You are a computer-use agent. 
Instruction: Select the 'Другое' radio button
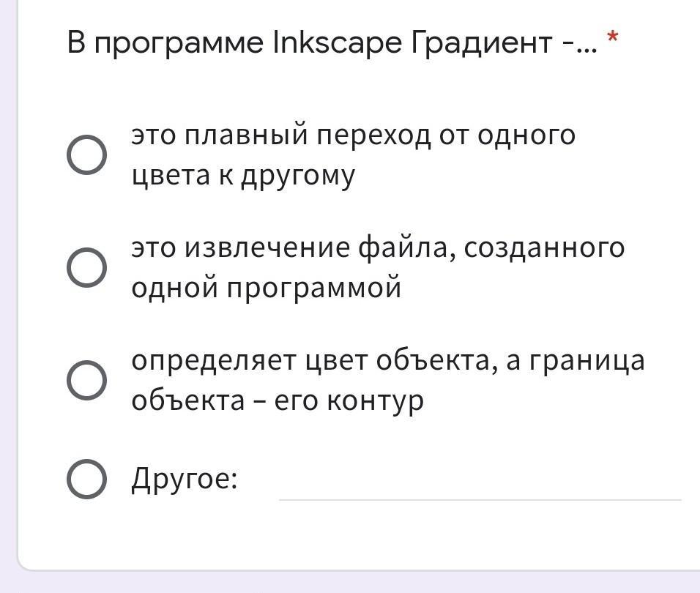tap(86, 479)
